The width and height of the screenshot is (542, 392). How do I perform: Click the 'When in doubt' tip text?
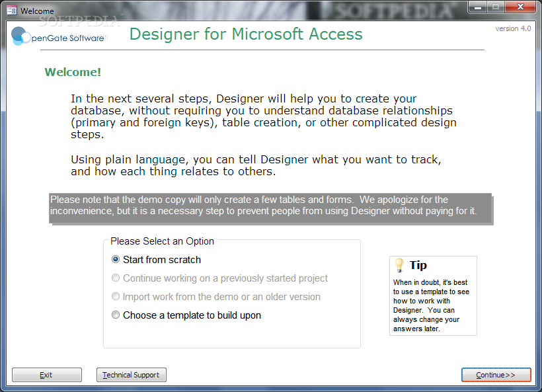(431, 305)
